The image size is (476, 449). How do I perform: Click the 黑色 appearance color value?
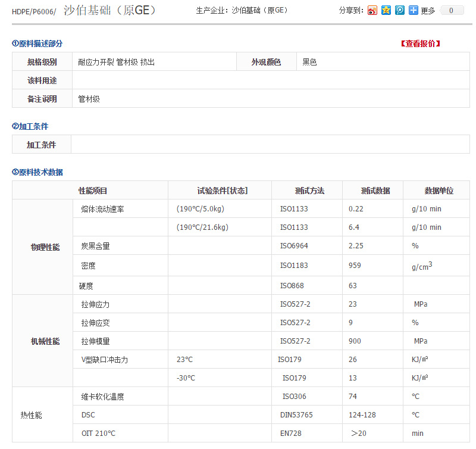click(309, 61)
